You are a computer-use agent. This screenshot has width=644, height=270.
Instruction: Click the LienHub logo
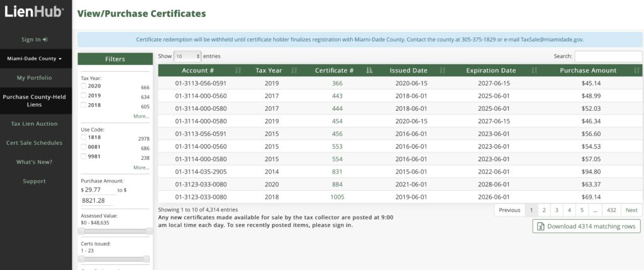[34, 11]
